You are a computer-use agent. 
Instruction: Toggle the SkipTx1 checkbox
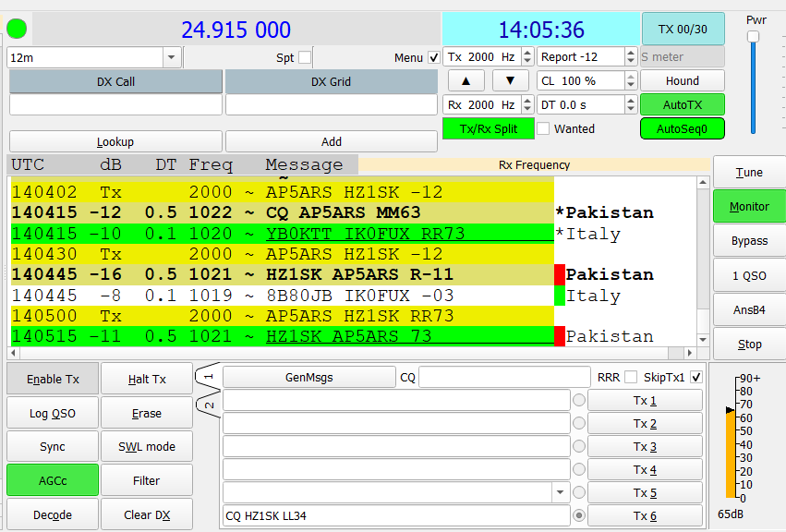[x=695, y=377]
